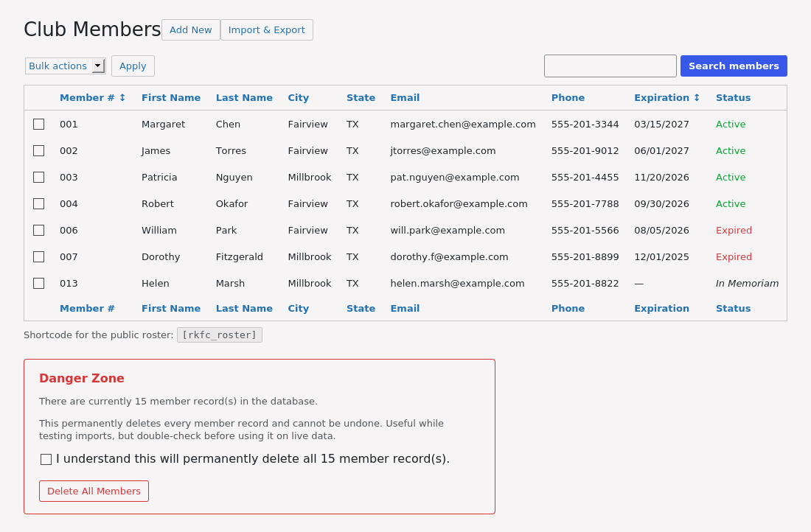Confirm the permanent deletion understanding checkbox
This screenshot has height=532, width=811.
(46, 459)
